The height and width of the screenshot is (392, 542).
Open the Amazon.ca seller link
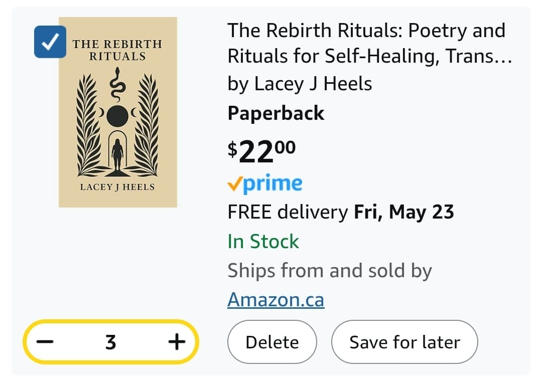pyautogui.click(x=276, y=300)
